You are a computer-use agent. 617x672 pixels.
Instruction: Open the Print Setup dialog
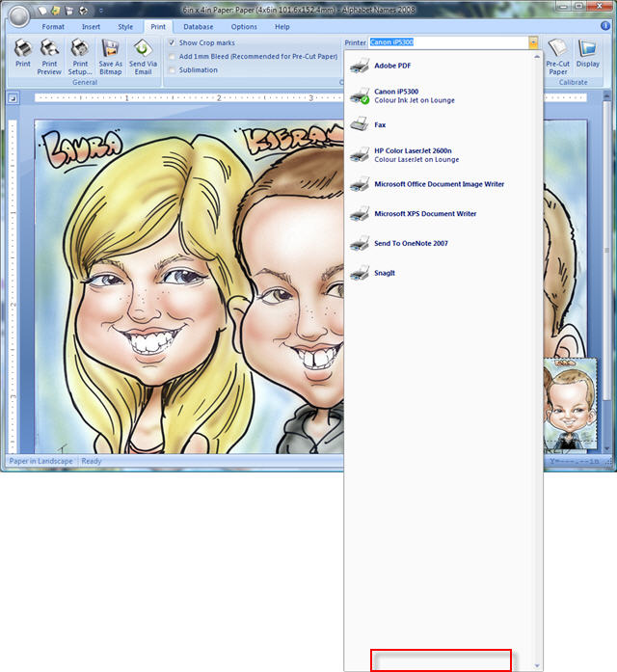tap(79, 54)
